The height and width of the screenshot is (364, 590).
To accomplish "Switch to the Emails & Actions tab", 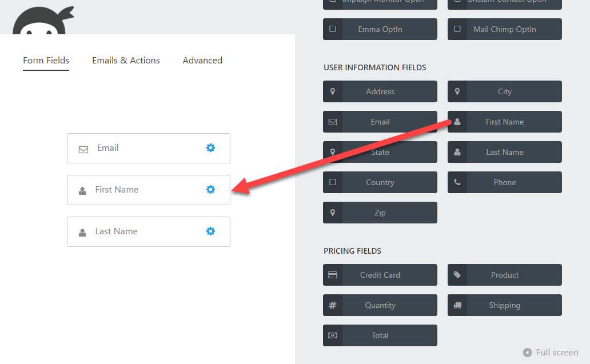I will [x=126, y=60].
